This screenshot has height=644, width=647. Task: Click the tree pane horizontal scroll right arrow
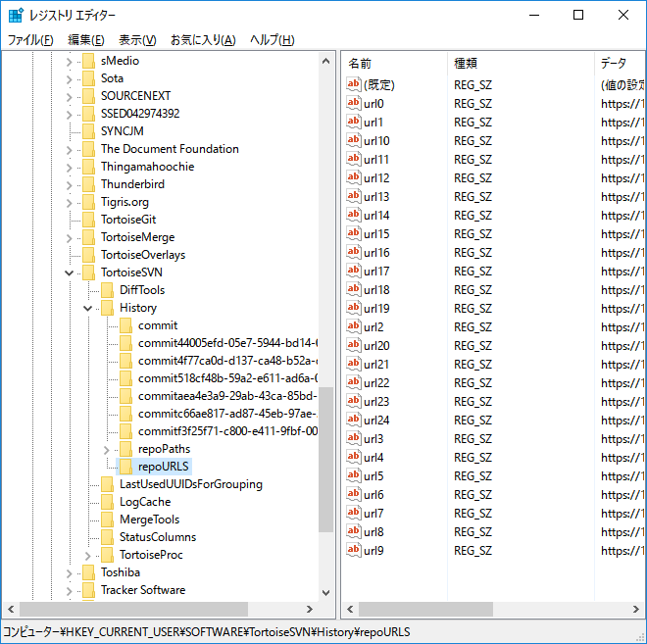pos(310,609)
